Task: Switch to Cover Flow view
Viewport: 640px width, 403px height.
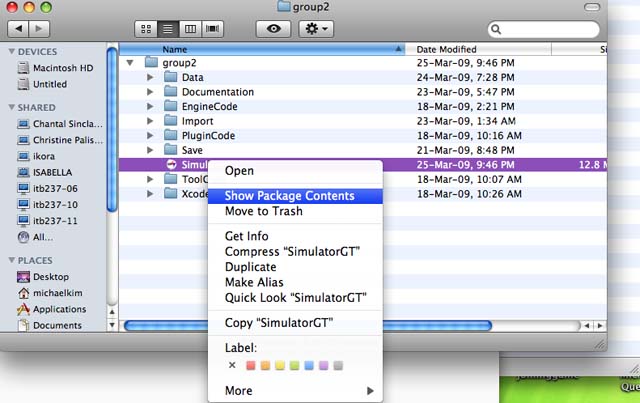Action: tap(213, 30)
